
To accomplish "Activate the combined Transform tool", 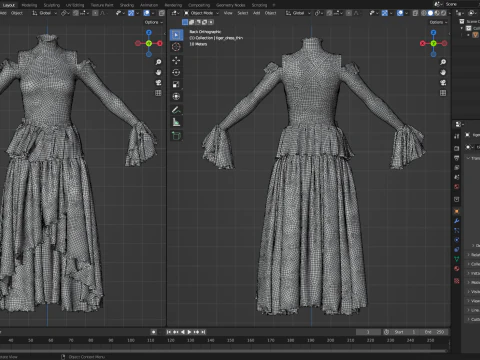I will coord(176,96).
